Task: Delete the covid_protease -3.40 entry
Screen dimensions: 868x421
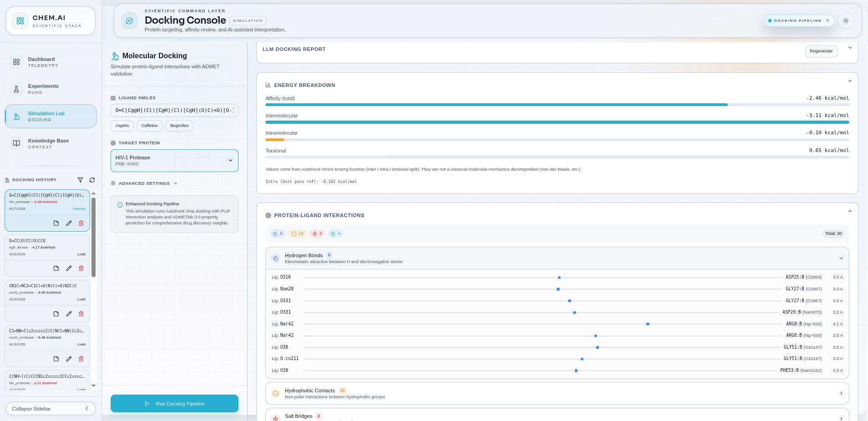Action: point(81,314)
